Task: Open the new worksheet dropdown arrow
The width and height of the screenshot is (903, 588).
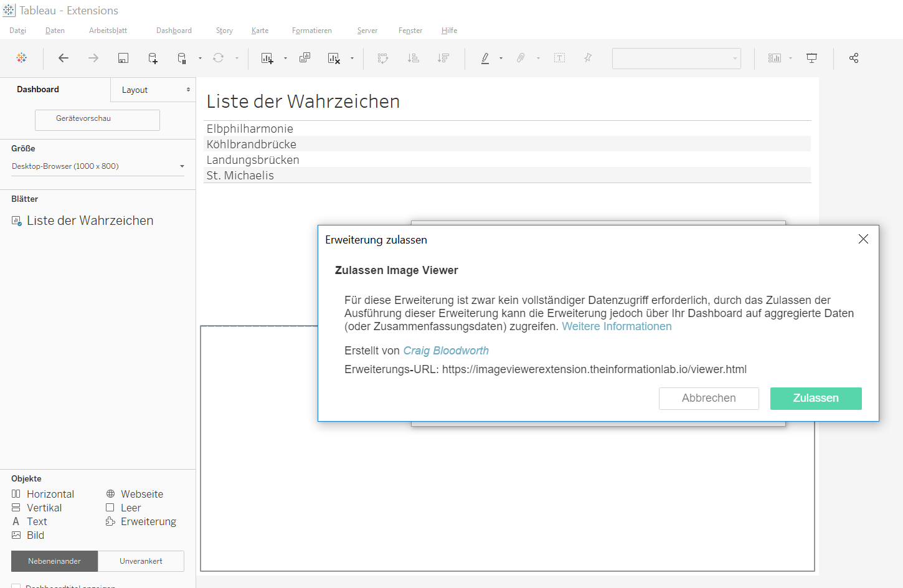Action: [x=285, y=59]
